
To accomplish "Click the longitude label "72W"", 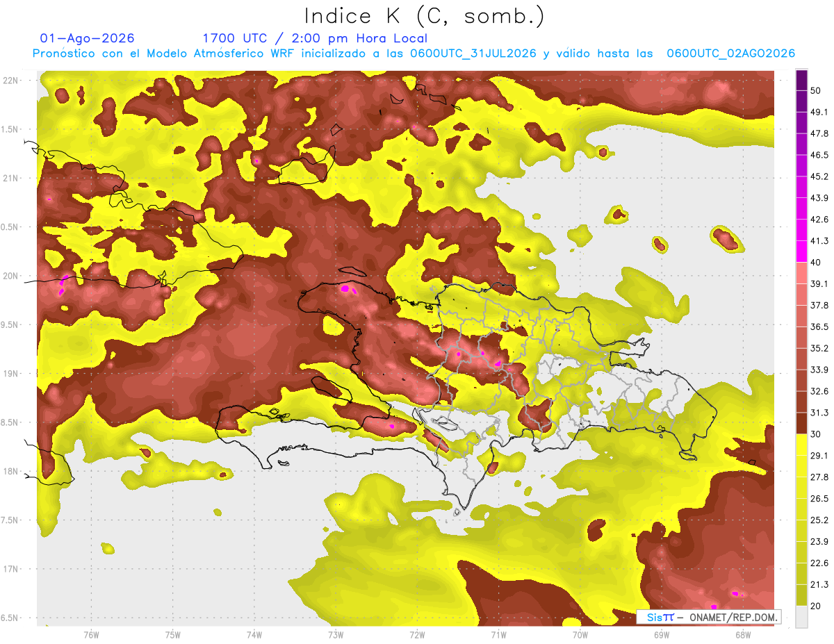I will 417,634.
